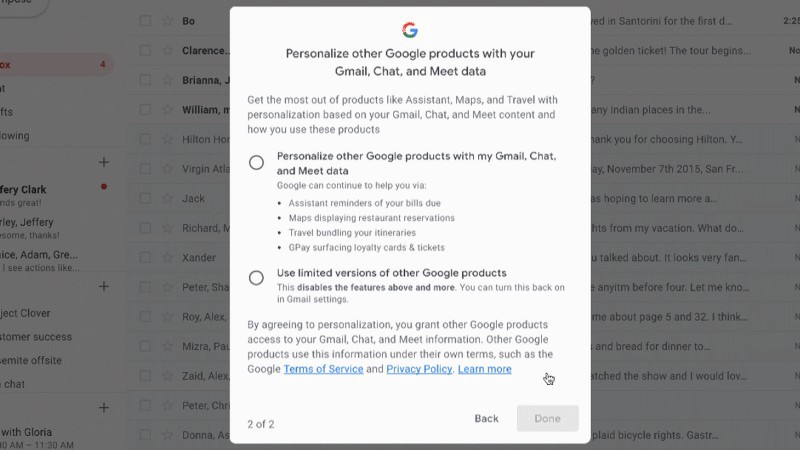Screen dimensions: 800x450
Task: Click the Google logo in dialog
Action: tap(410, 30)
